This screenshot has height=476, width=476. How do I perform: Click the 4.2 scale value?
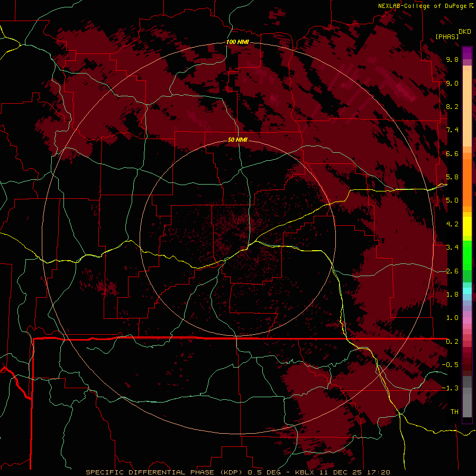452,224
